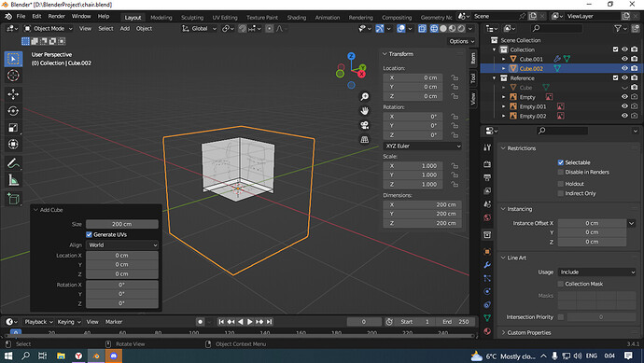Switch to the Modeling workspace tab
Image resolution: width=644 pixels, height=363 pixels.
(x=161, y=17)
